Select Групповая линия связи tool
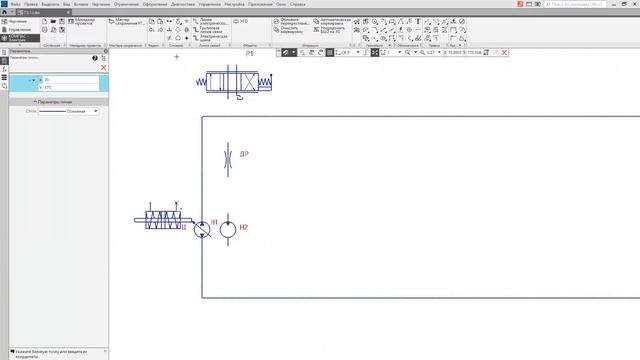The image size is (640, 360). 208,30
